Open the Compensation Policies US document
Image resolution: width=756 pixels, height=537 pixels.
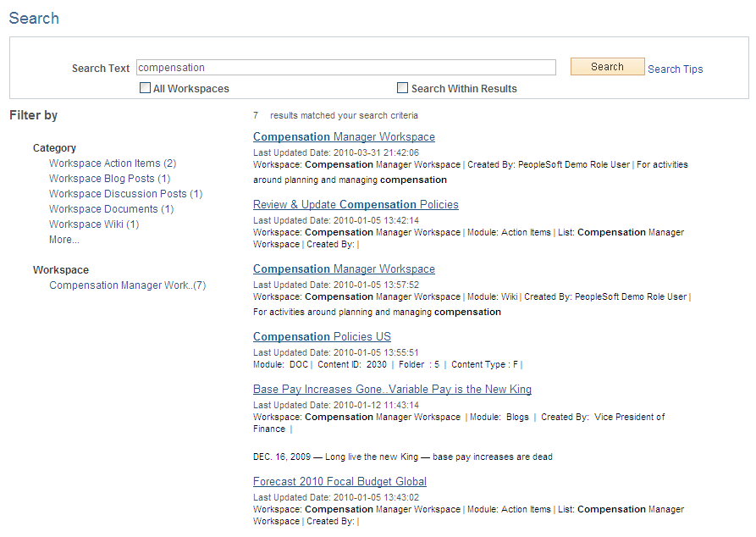(322, 336)
